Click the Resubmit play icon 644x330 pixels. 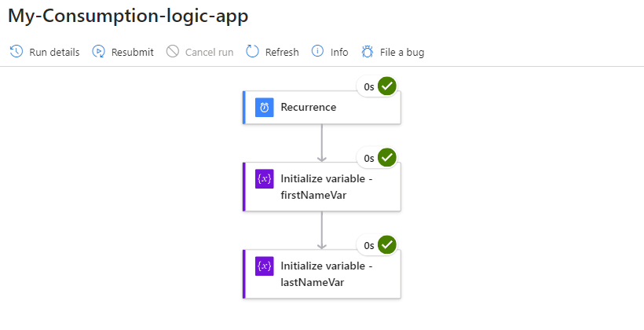click(x=99, y=52)
